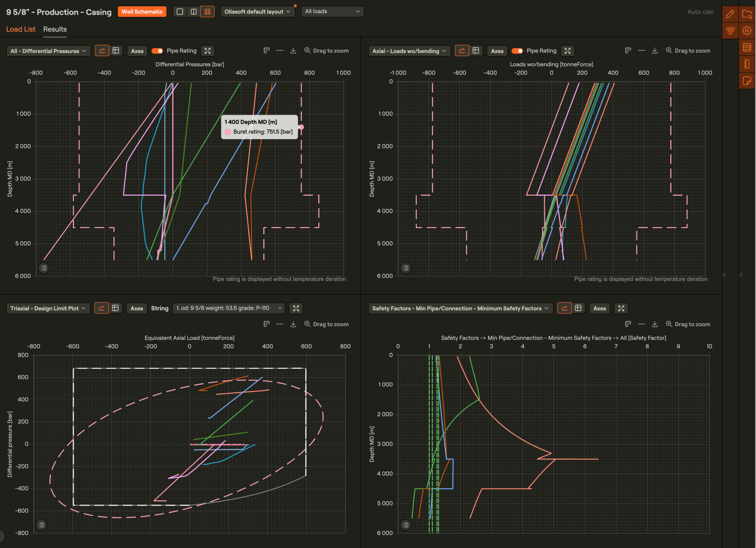Download the Differential Pressures chart
The height and width of the screenshot is (548, 756).
coord(293,51)
